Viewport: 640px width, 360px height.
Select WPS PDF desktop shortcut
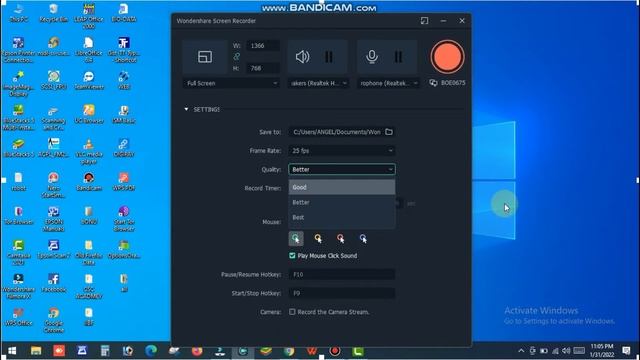coord(124,182)
